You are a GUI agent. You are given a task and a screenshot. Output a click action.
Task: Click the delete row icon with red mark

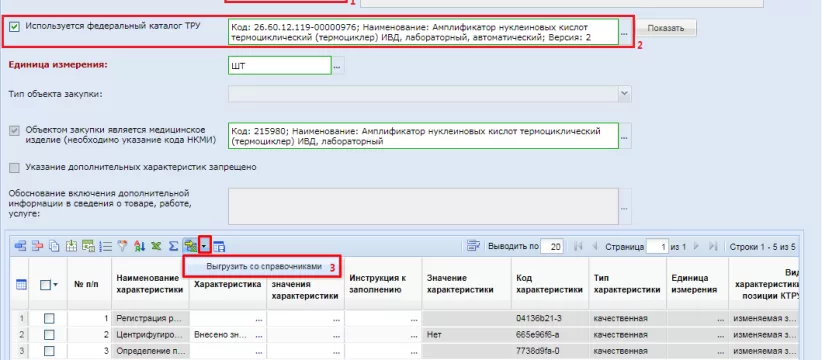click(x=37, y=246)
